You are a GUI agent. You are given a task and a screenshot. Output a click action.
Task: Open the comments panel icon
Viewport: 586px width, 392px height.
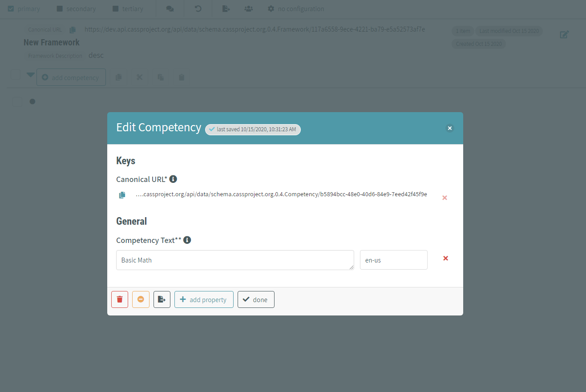coord(170,8)
